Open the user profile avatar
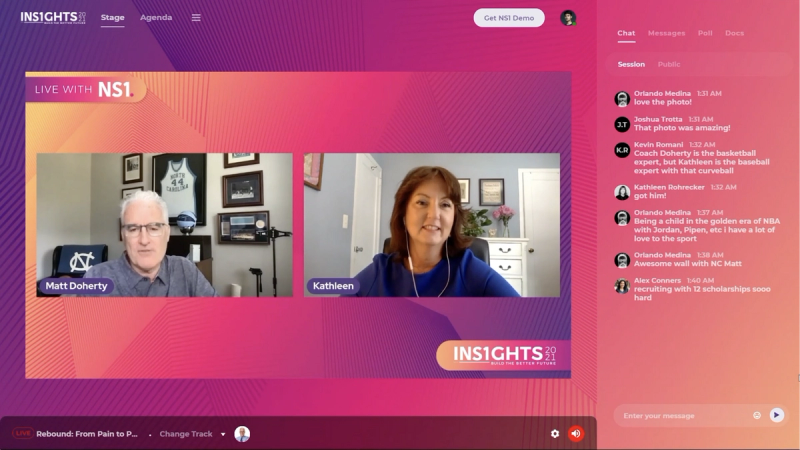The image size is (800, 450). pyautogui.click(x=568, y=18)
